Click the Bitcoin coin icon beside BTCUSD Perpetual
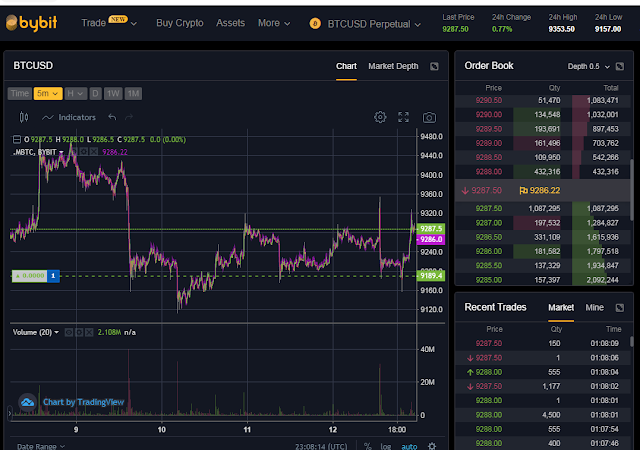The height and width of the screenshot is (450, 640). click(x=315, y=24)
